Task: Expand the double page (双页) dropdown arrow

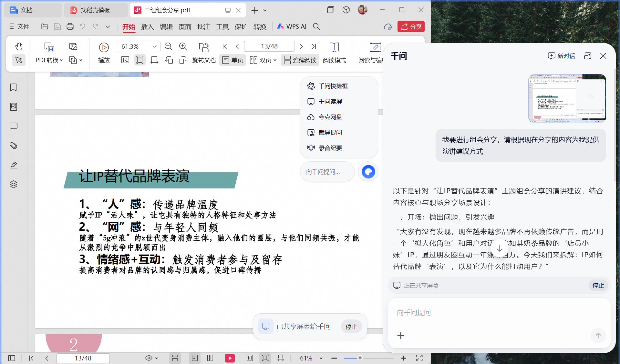Action: tap(275, 60)
